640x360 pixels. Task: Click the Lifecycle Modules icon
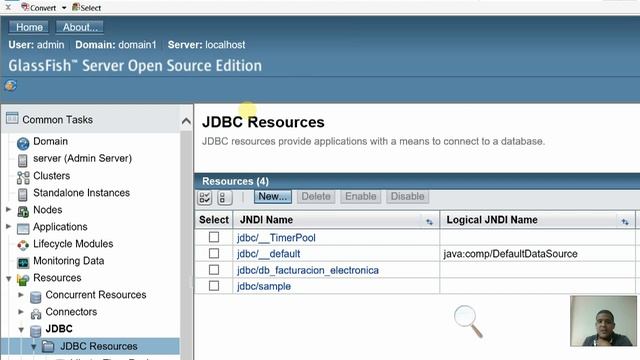coord(23,245)
